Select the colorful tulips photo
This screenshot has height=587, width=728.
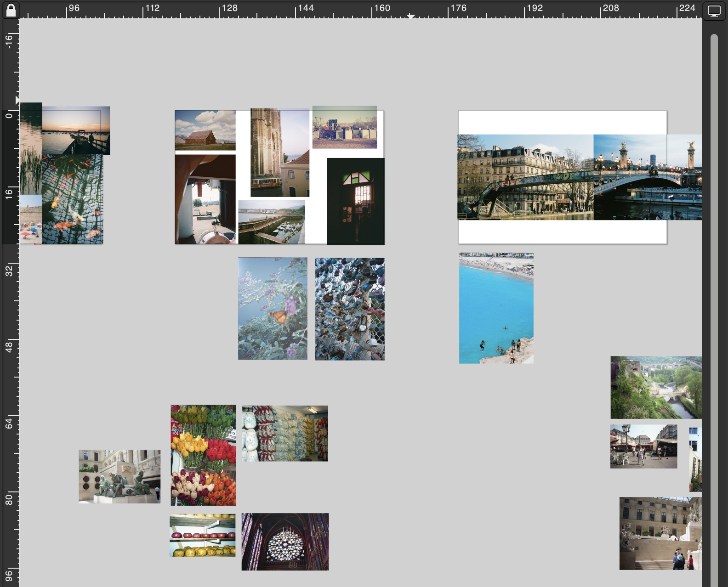tap(203, 455)
